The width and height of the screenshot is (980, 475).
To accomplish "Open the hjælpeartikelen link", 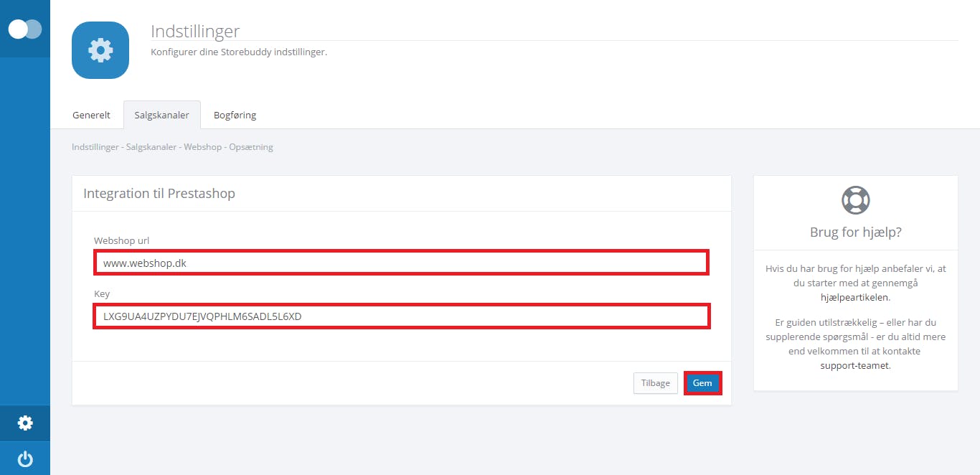I will coord(854,296).
